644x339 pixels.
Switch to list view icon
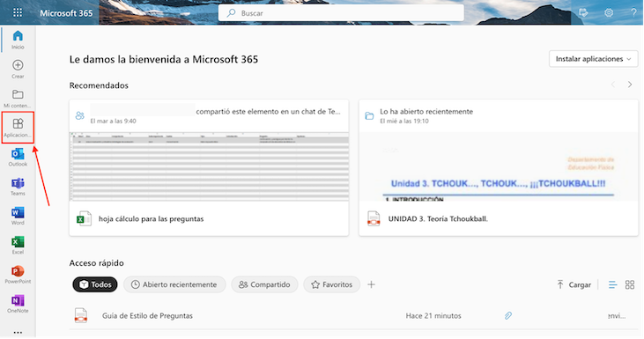pos(613,284)
